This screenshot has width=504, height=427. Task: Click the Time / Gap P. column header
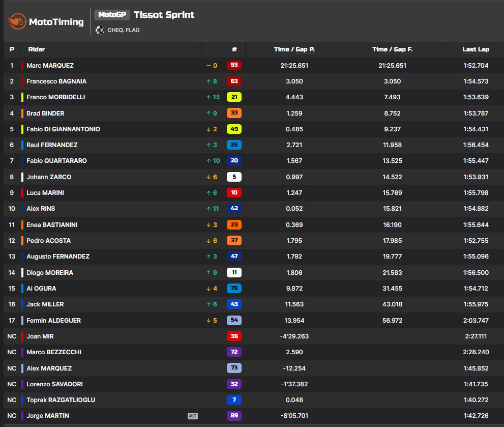(x=294, y=49)
